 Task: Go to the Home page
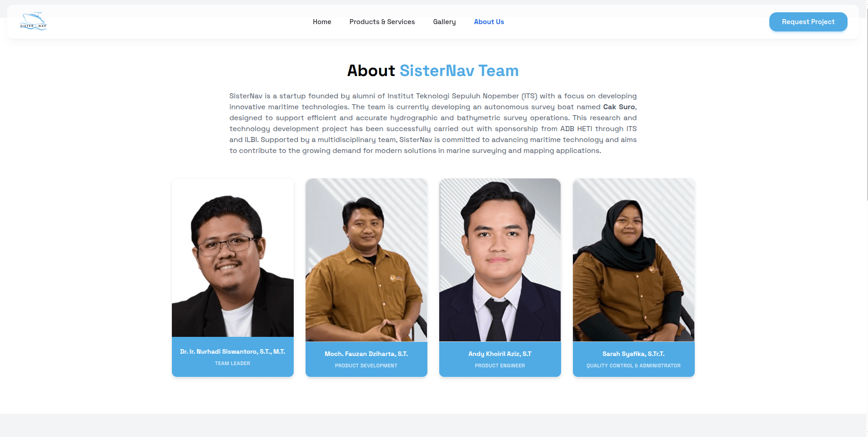click(x=322, y=22)
